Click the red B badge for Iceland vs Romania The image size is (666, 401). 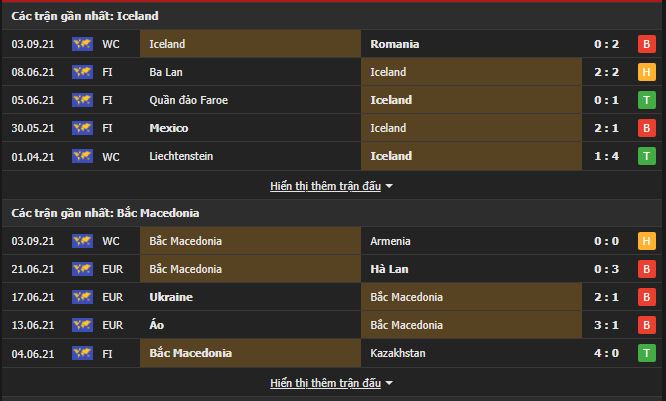(x=646, y=44)
